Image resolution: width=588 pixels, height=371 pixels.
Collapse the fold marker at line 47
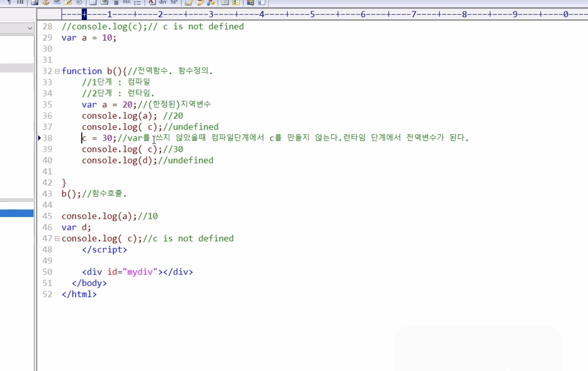click(x=57, y=239)
